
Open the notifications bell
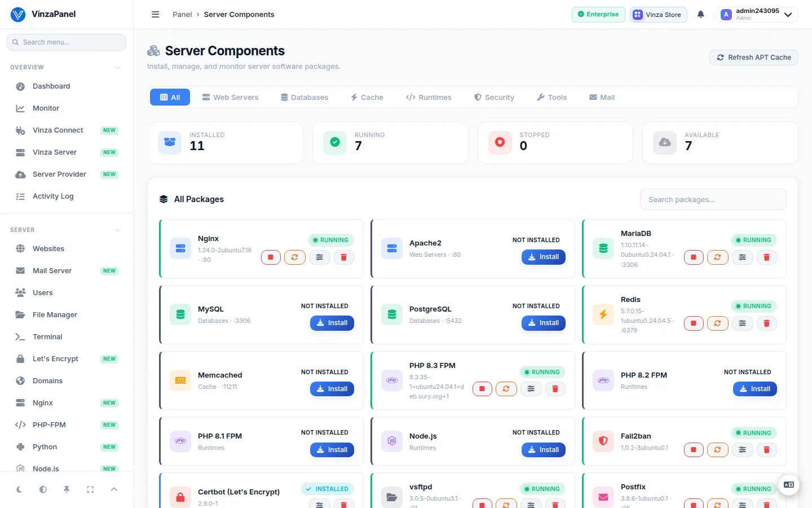pyautogui.click(x=701, y=15)
